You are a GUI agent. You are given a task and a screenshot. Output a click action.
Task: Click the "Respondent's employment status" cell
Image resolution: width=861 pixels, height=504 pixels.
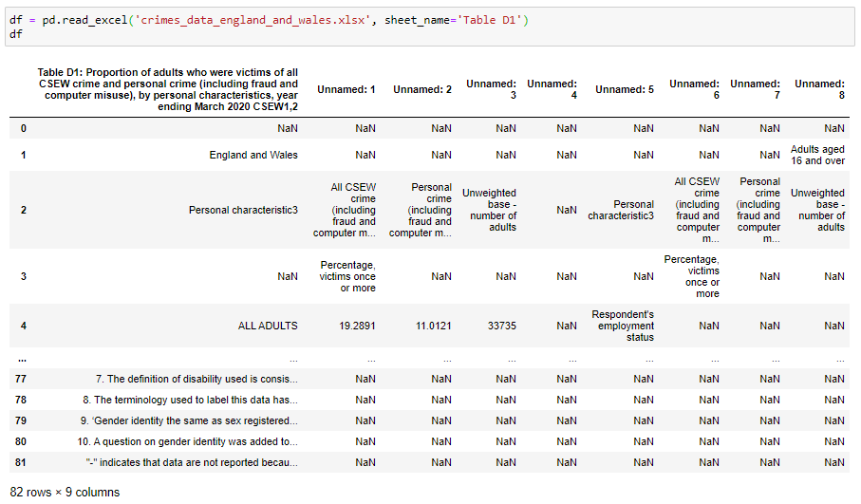[x=623, y=327]
